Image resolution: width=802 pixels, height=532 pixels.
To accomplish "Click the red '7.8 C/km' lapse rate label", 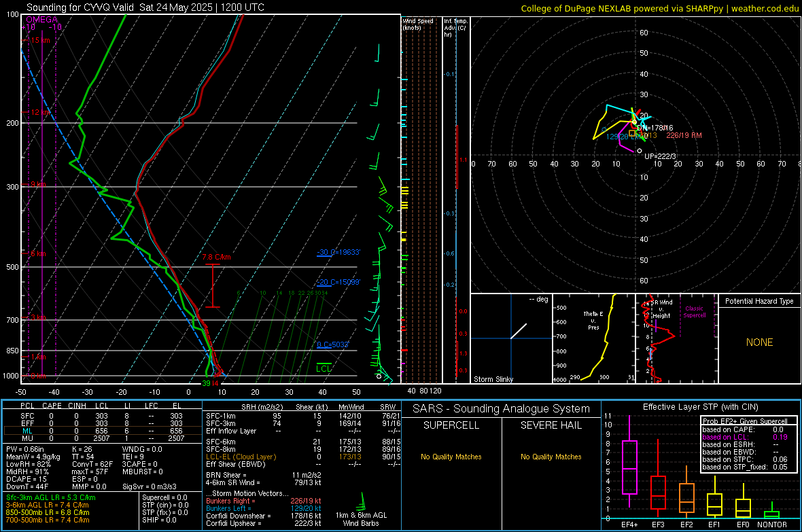I will tap(216, 258).
